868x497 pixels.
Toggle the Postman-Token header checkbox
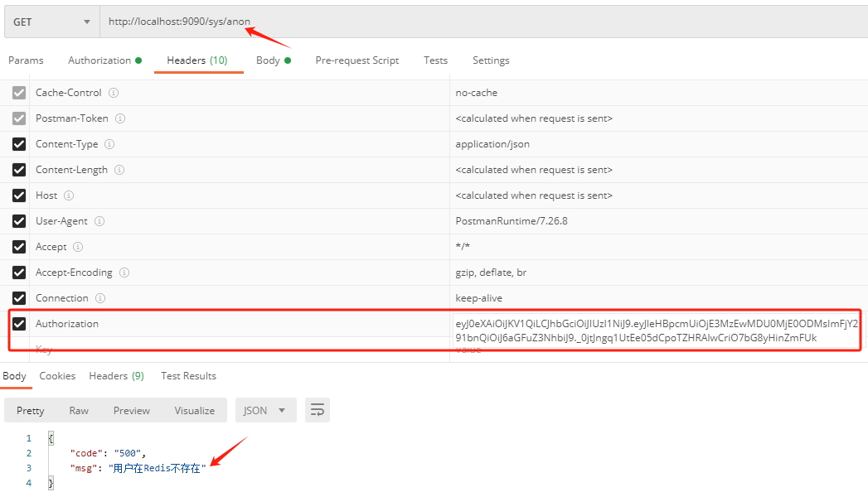[x=19, y=118]
